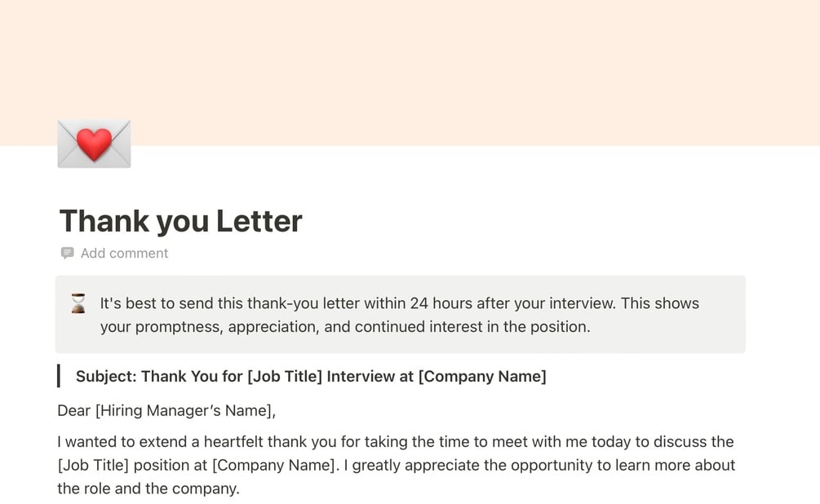
Task: Click the [Company Name] placeholder in the subject
Action: [482, 377]
